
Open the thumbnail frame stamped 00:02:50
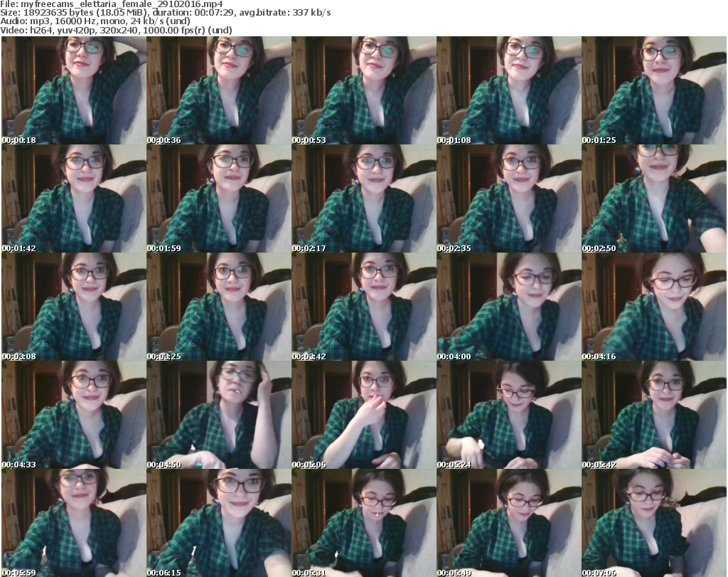point(654,198)
